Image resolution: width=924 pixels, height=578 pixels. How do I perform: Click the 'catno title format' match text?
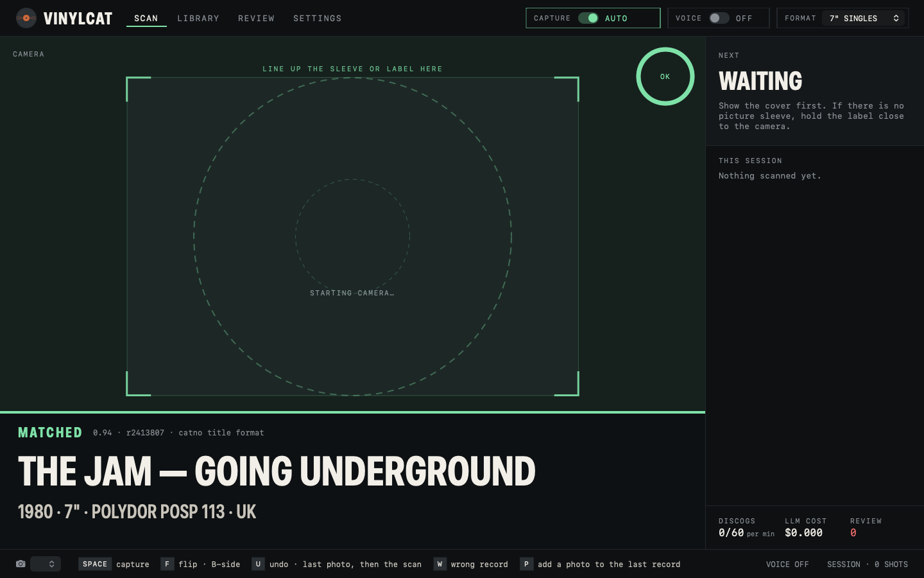(x=221, y=433)
